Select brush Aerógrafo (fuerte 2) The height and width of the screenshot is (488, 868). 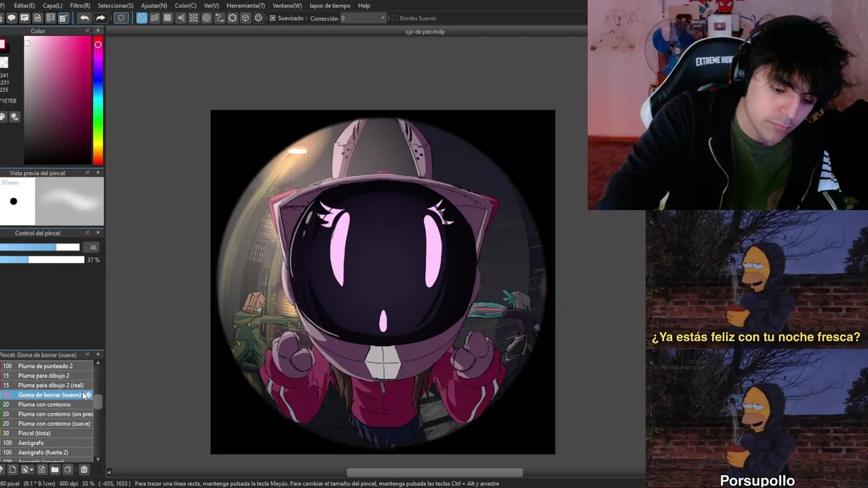(46, 452)
